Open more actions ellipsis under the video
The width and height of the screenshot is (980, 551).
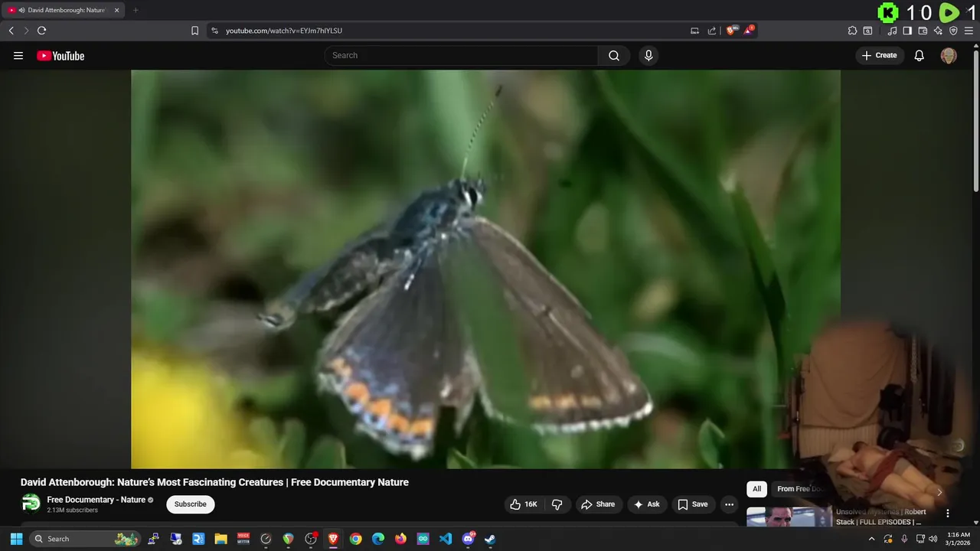pyautogui.click(x=729, y=504)
